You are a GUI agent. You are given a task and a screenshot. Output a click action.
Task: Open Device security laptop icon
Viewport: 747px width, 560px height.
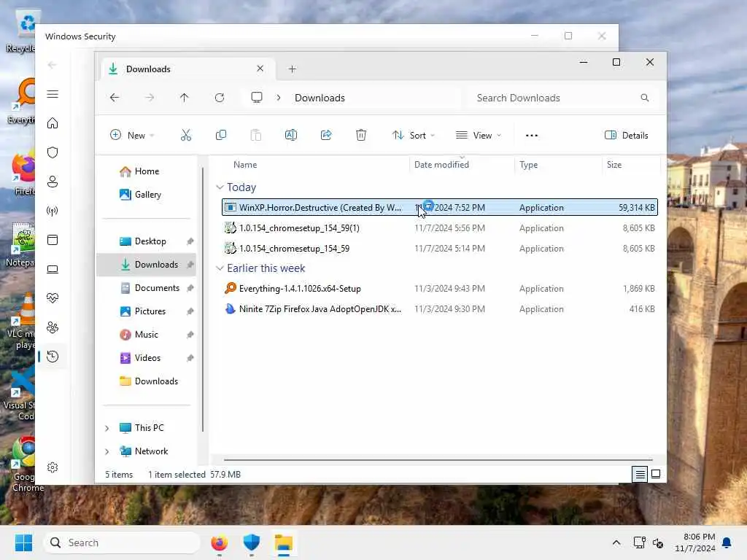pos(53,269)
